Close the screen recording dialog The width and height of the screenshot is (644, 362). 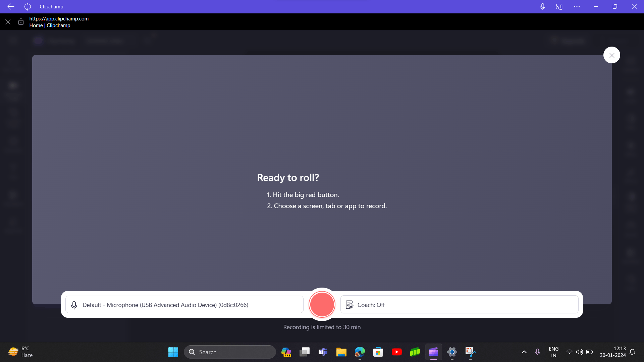click(611, 55)
